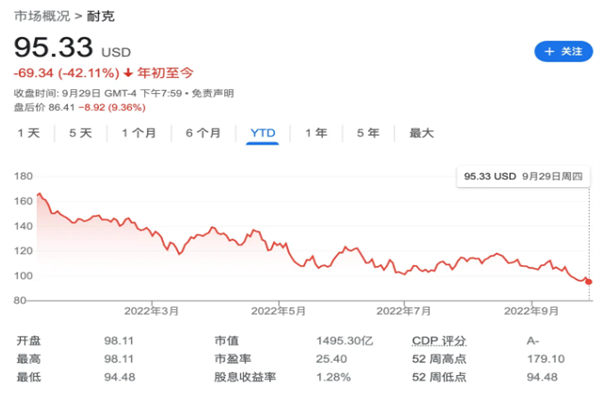Screen dimensions: 600x400
Task: Click the red endpoint dot on chart
Action: 589,282
